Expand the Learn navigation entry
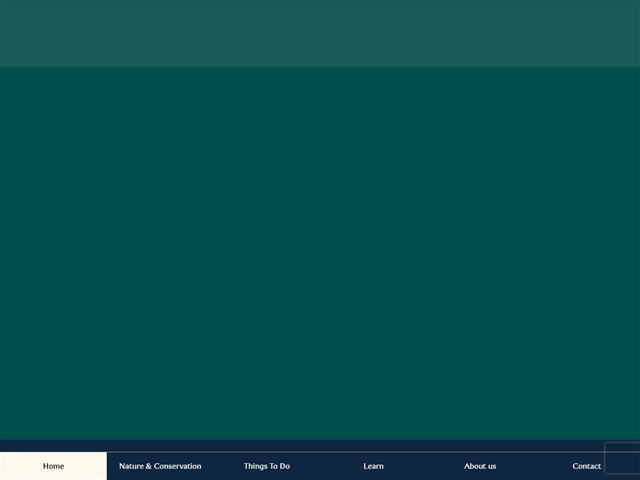 point(373,466)
